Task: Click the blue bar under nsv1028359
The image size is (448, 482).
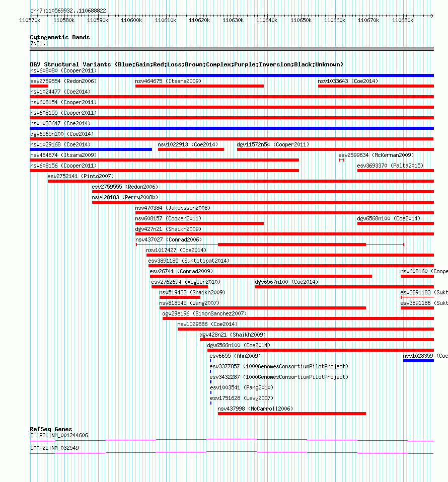Action: [x=418, y=361]
